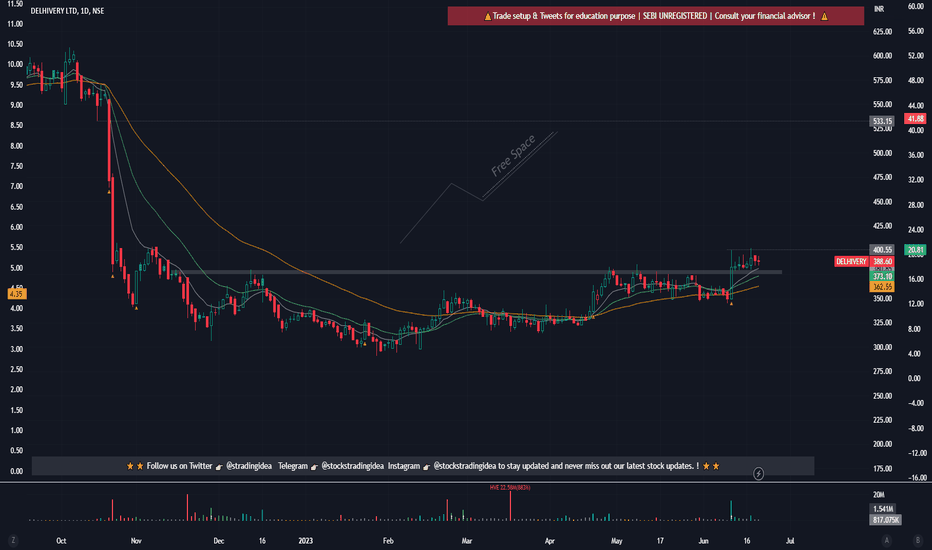Click the May label on time axis

tap(616, 541)
